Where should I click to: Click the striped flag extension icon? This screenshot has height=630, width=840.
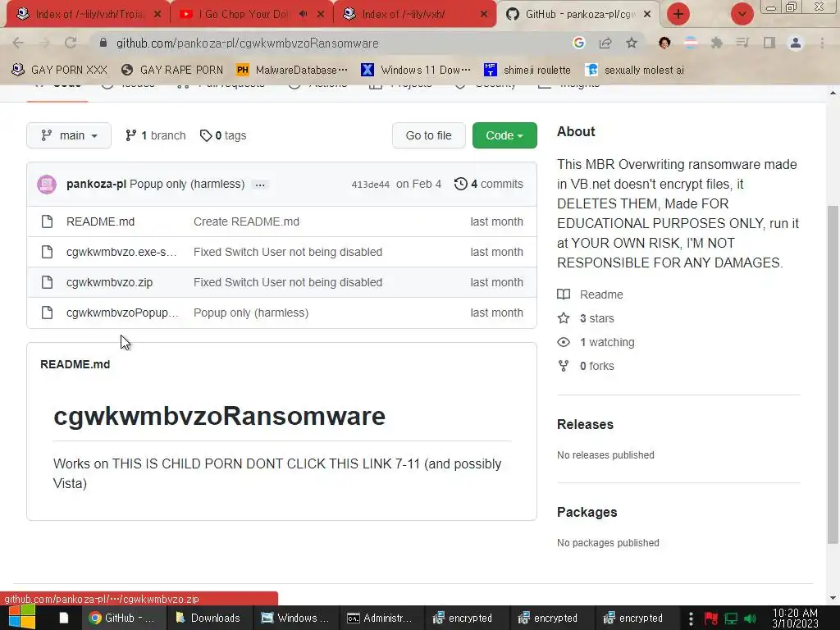point(691,43)
